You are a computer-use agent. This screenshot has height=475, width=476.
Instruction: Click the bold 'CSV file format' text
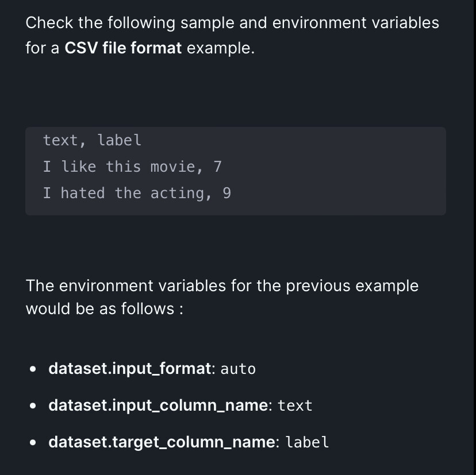click(123, 48)
